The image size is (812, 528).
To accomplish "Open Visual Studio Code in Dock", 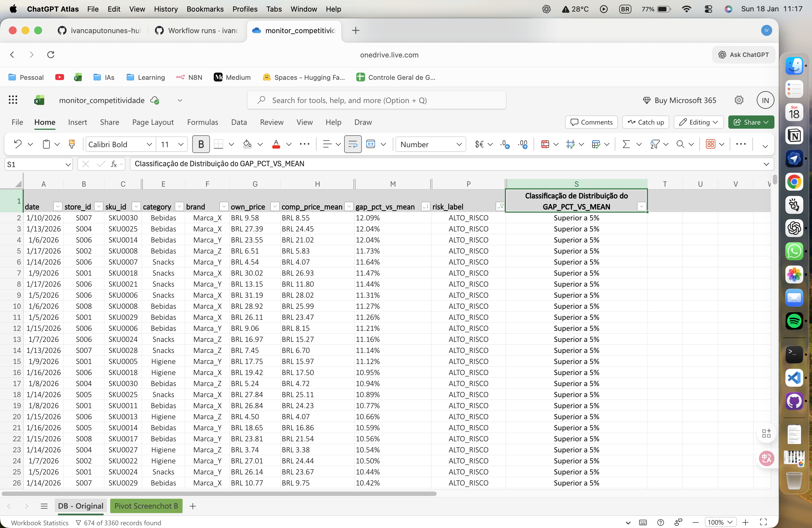I will pyautogui.click(x=794, y=377).
